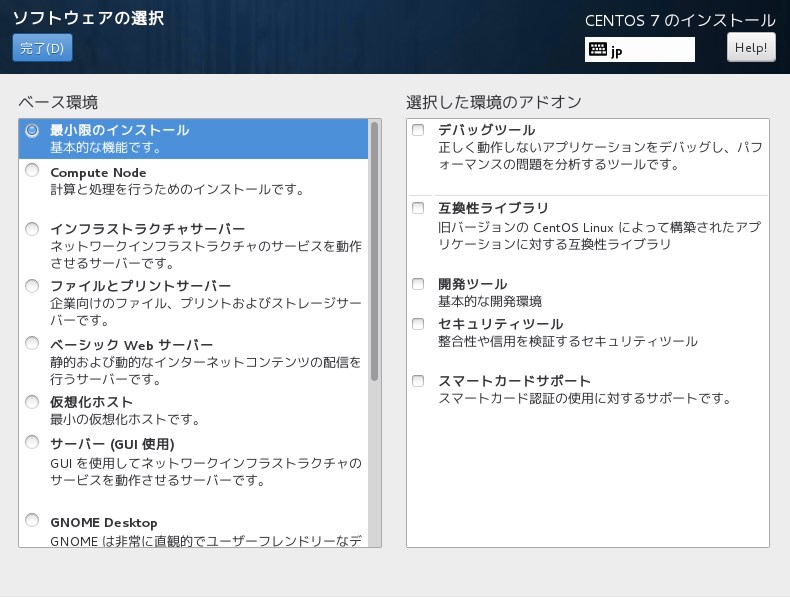Screen dimensions: 790x597
Task: Click the インフラストラクチャサーバー title label
Action: [x=148, y=229]
